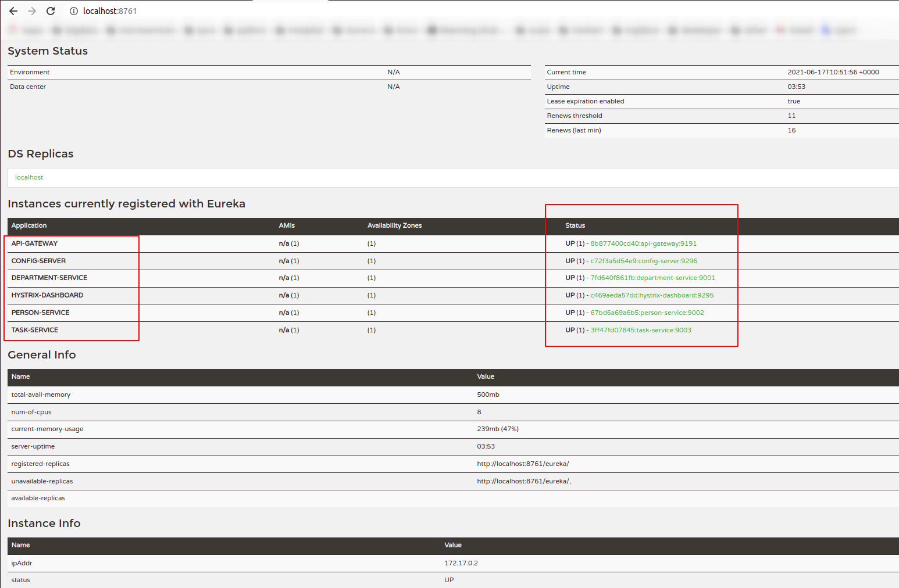Reload the page with the refresh icon
The image size is (899, 588).
coord(51,11)
